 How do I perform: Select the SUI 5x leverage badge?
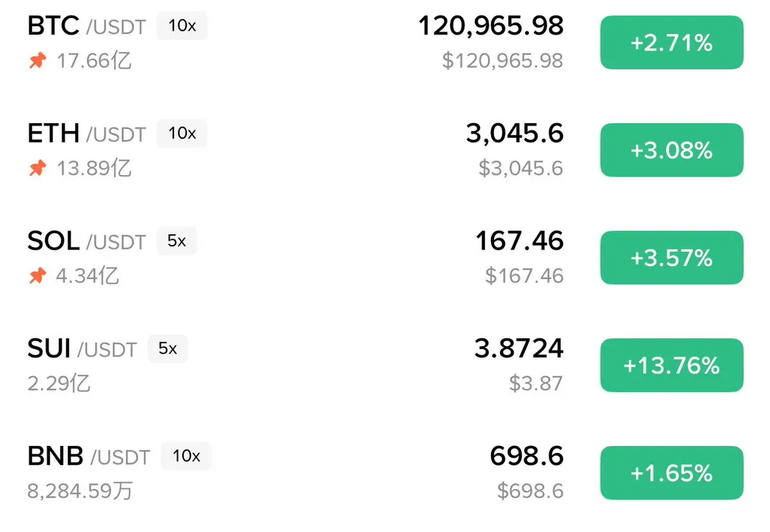click(x=167, y=348)
